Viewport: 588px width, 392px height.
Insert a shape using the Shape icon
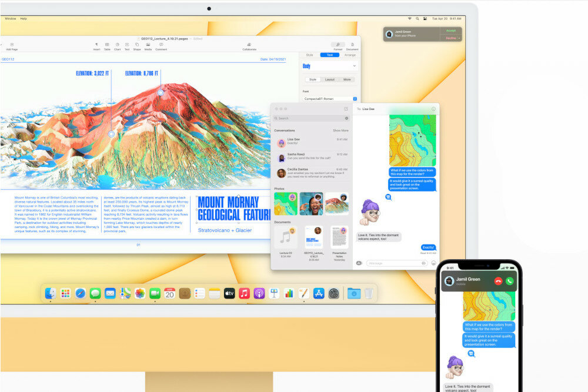pyautogui.click(x=137, y=45)
